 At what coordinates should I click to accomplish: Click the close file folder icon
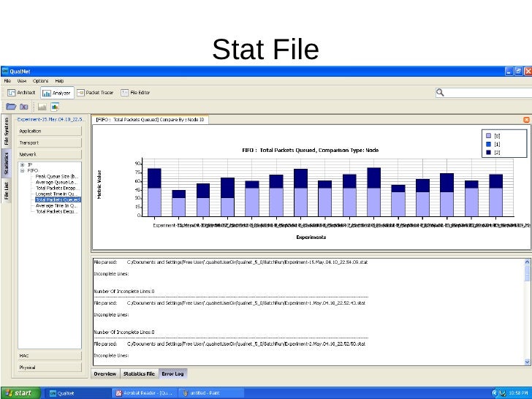click(23, 107)
